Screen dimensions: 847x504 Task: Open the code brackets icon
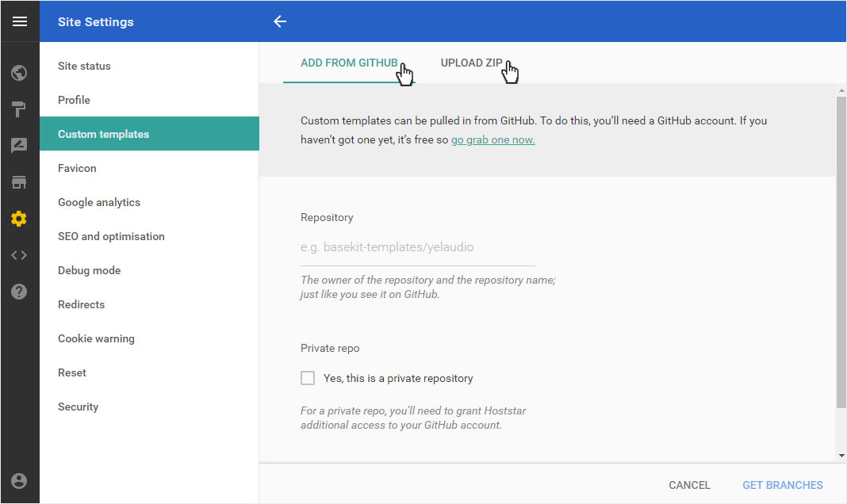(19, 255)
